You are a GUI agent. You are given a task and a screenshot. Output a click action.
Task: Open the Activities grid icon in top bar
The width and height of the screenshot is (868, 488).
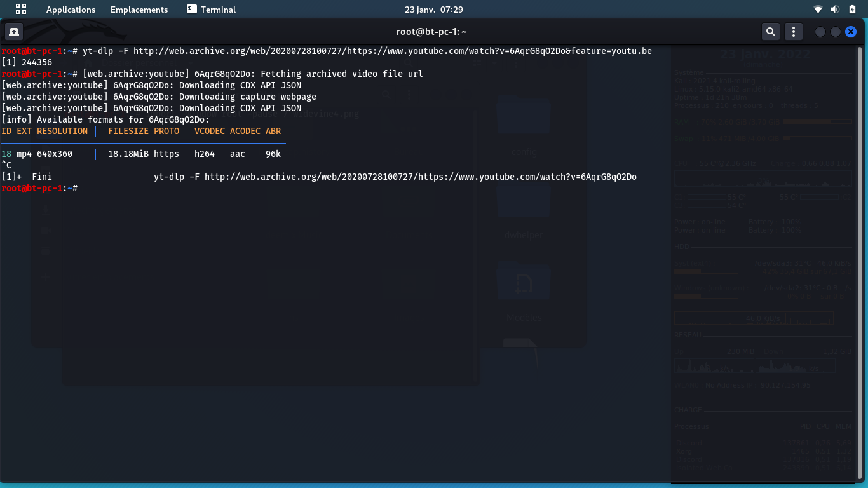21,10
